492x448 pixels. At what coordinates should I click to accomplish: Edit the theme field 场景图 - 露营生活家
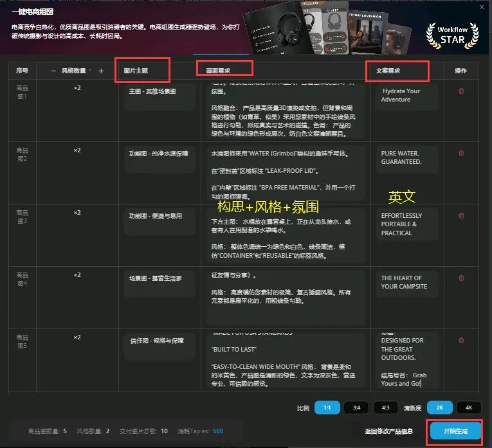(x=159, y=284)
